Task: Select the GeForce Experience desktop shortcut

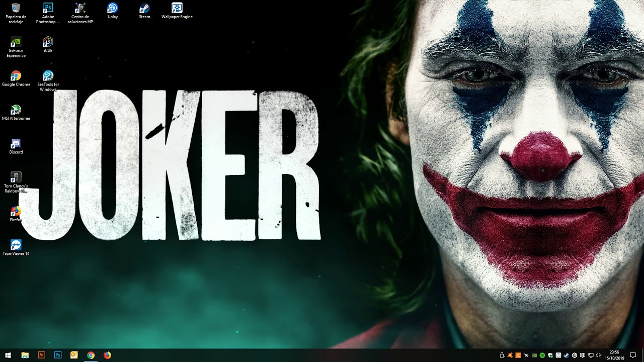Action: click(x=16, y=47)
